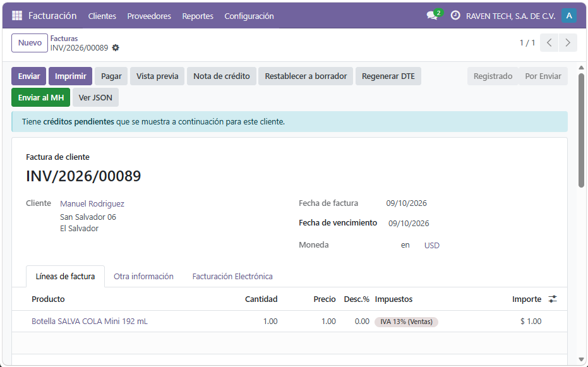Image resolution: width=588 pixels, height=367 pixels.
Task: Click the Imprimir button
Action: (x=71, y=76)
